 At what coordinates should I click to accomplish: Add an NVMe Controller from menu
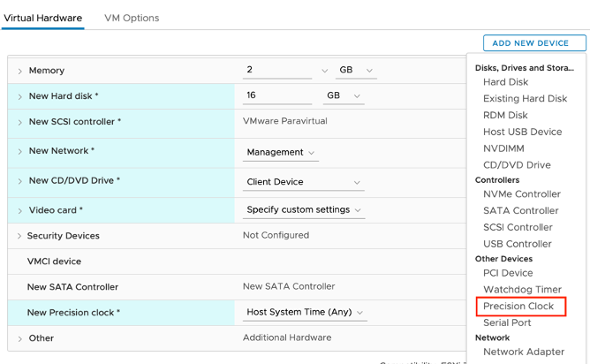(x=521, y=194)
